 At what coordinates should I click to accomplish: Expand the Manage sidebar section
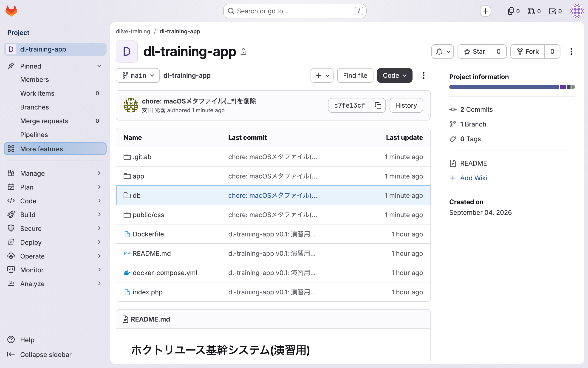(55, 173)
